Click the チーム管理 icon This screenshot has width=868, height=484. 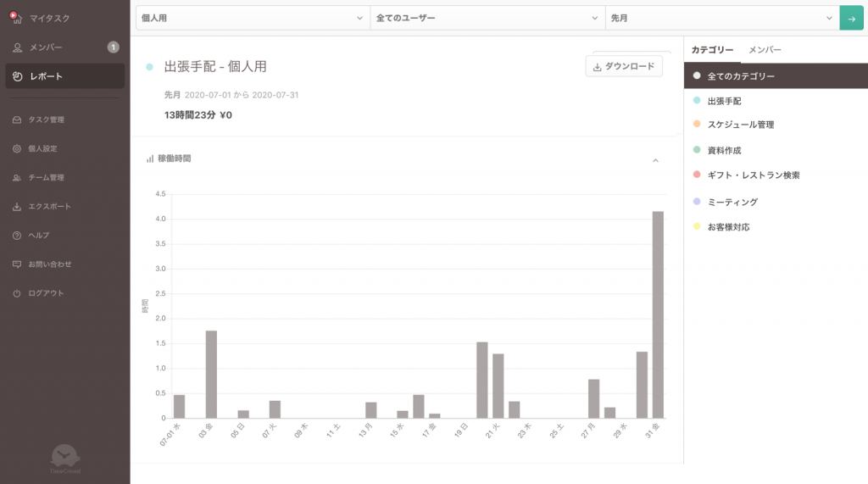click(17, 178)
